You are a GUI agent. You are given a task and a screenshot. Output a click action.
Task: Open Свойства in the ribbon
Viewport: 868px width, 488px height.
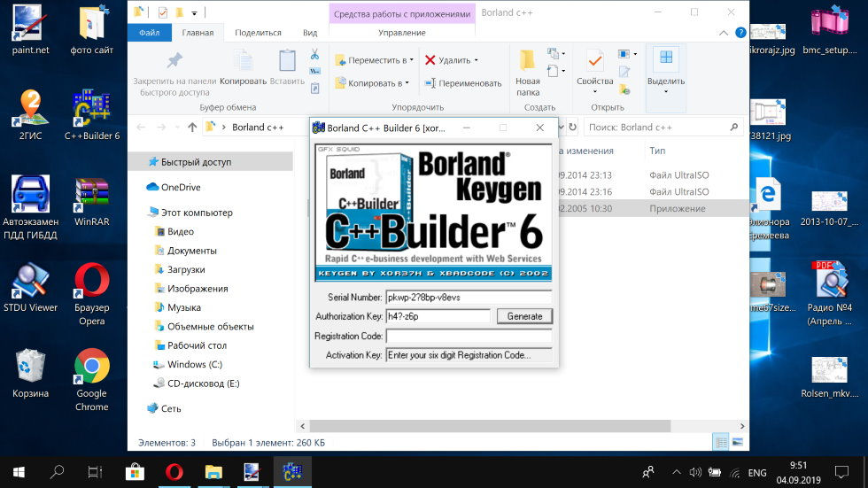594,73
